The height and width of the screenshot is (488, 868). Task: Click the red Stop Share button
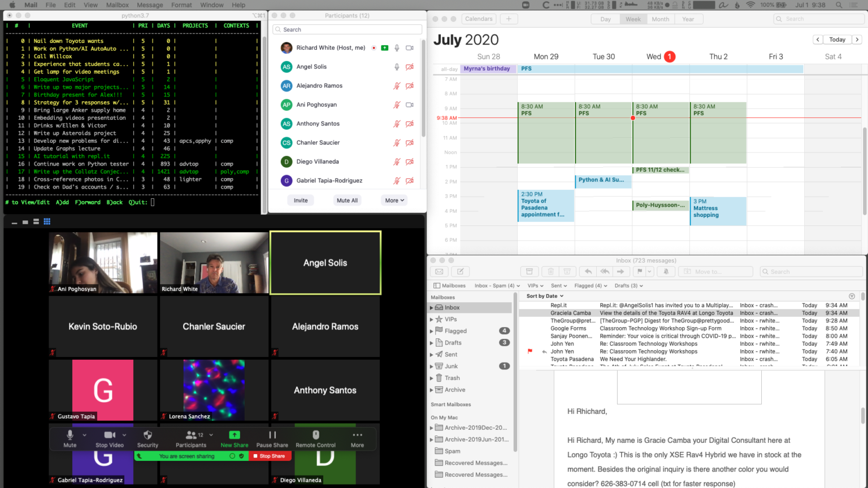(x=270, y=456)
